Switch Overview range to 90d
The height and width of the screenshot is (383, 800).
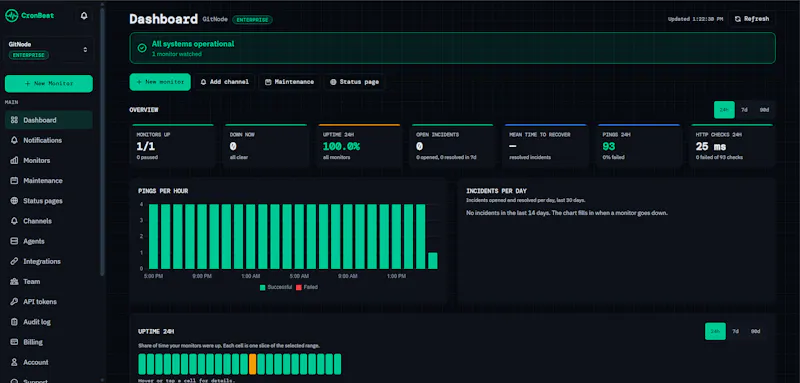(764, 110)
